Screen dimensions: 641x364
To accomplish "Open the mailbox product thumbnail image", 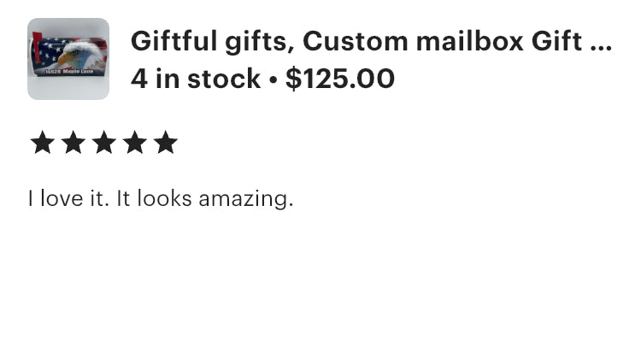I will click(68, 59).
